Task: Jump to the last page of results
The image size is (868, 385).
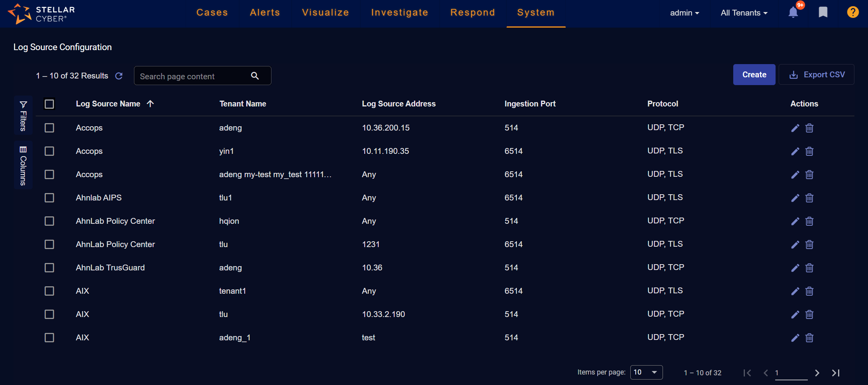Action: [x=836, y=373]
